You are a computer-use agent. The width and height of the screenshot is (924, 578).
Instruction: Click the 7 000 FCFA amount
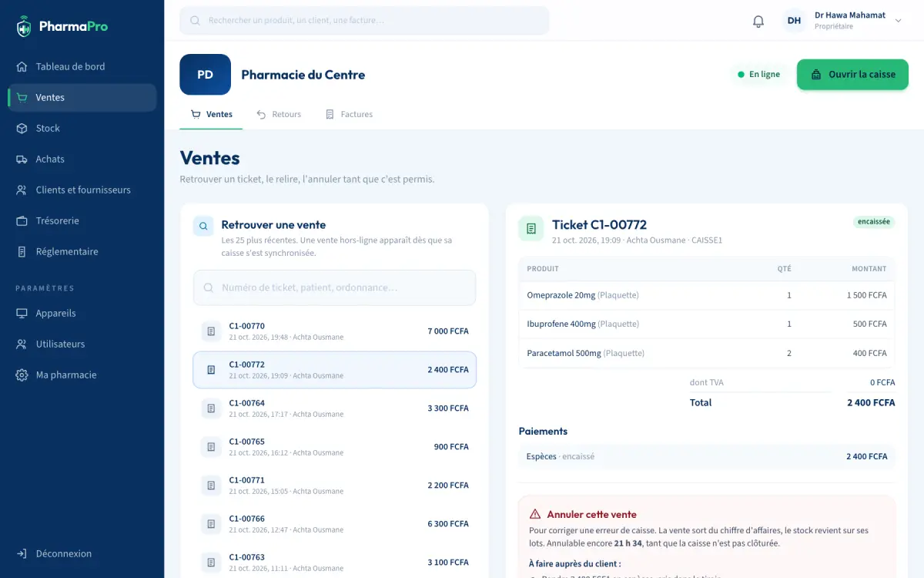(x=448, y=331)
